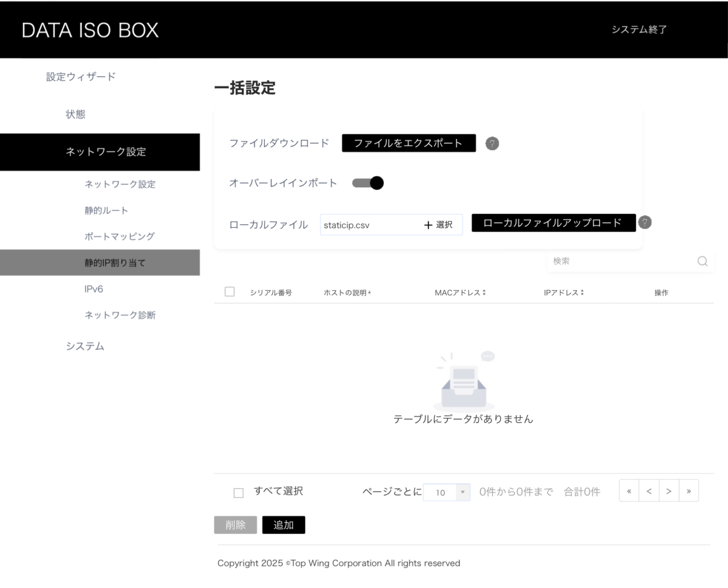Click the Copyright footer text
This screenshot has height=588, width=728.
(339, 563)
